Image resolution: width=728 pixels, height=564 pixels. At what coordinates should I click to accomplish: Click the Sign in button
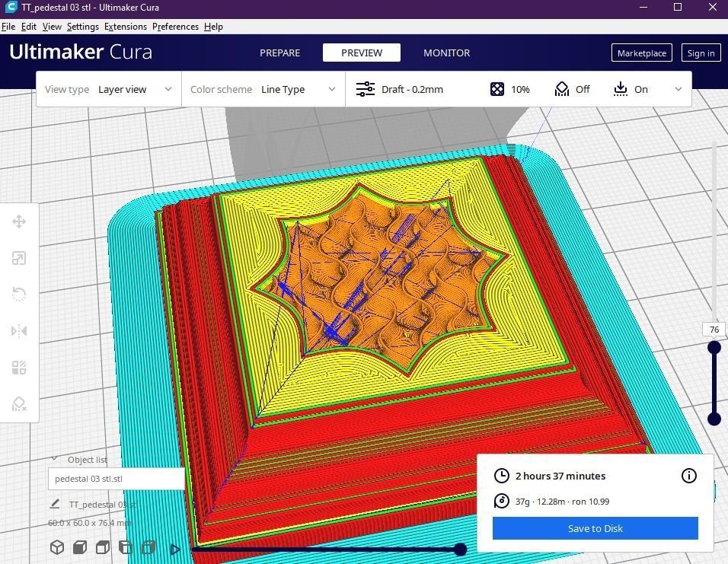(701, 53)
